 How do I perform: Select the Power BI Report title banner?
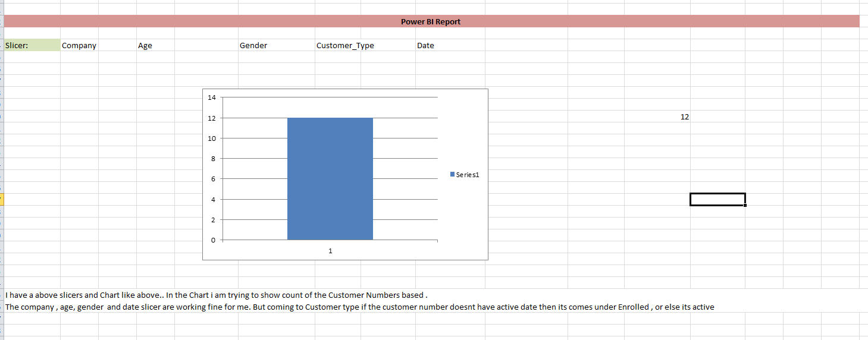point(431,21)
